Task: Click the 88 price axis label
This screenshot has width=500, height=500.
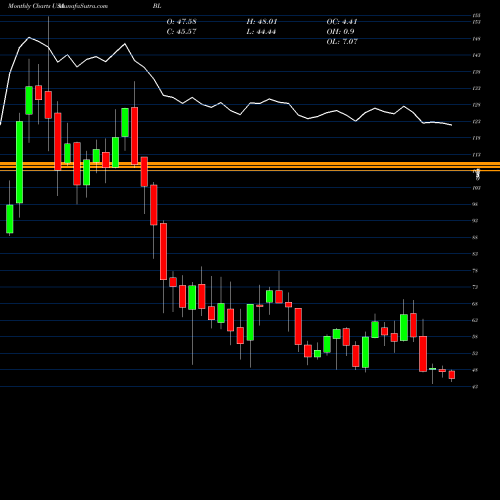Action: pos(475,237)
